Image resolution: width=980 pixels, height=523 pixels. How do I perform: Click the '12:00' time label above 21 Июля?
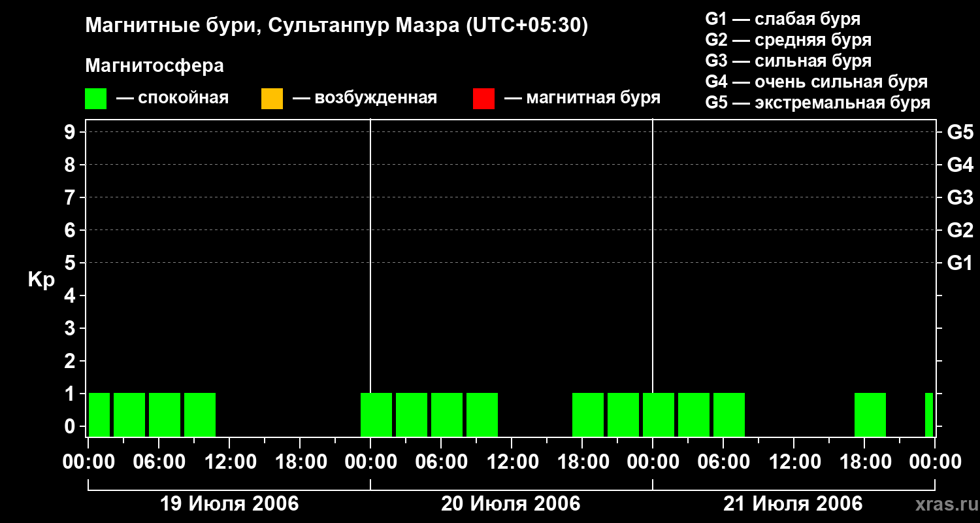(794, 462)
